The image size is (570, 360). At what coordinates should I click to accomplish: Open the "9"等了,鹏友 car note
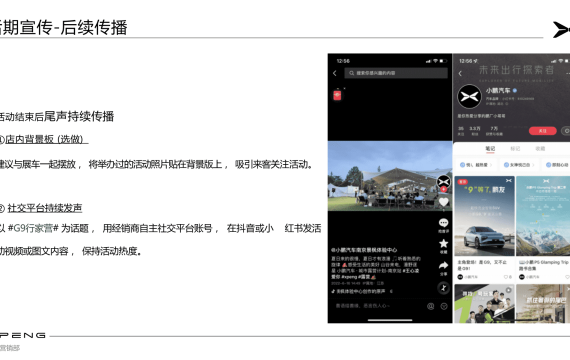click(484, 216)
